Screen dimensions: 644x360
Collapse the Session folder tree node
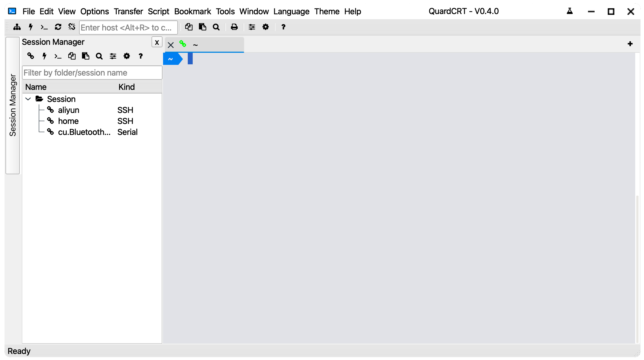28,99
